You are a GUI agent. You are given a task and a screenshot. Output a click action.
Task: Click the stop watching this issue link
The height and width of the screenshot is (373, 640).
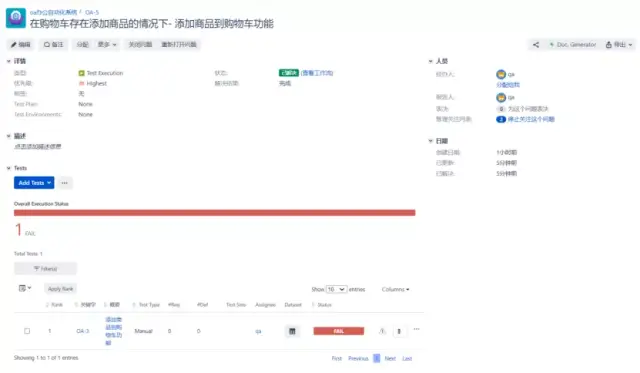click(x=531, y=119)
